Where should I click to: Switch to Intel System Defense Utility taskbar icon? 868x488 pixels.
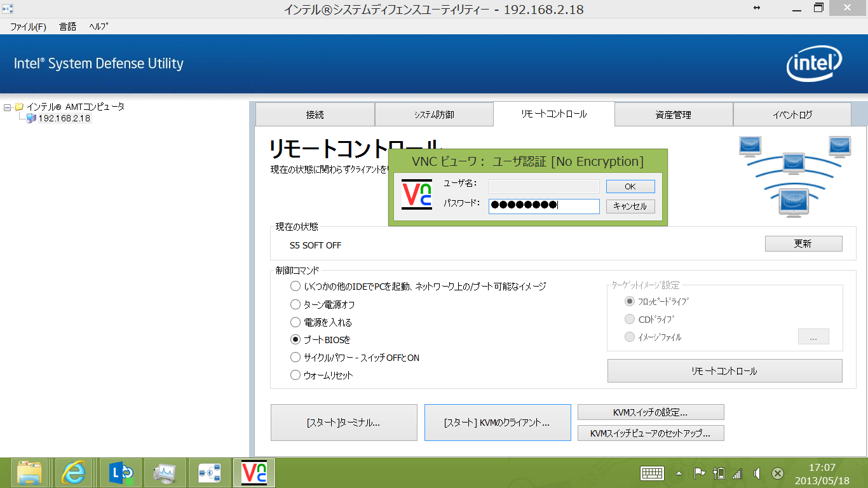[x=210, y=473]
